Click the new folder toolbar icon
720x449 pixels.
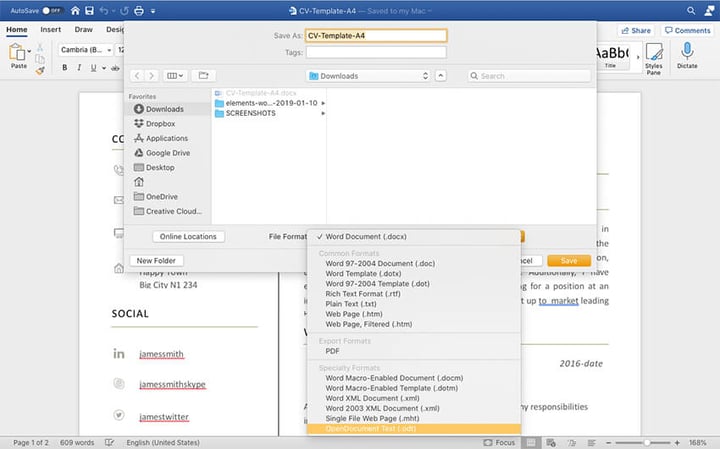pos(203,76)
